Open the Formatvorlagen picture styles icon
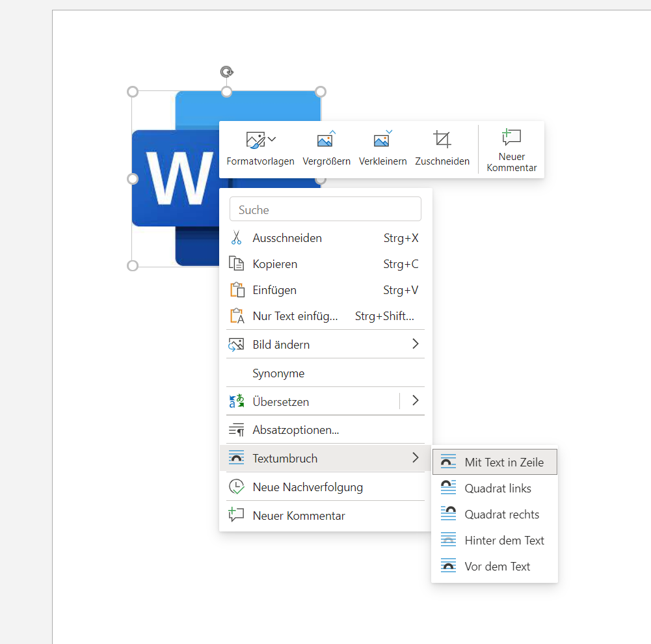The height and width of the screenshot is (644, 651). tap(255, 139)
